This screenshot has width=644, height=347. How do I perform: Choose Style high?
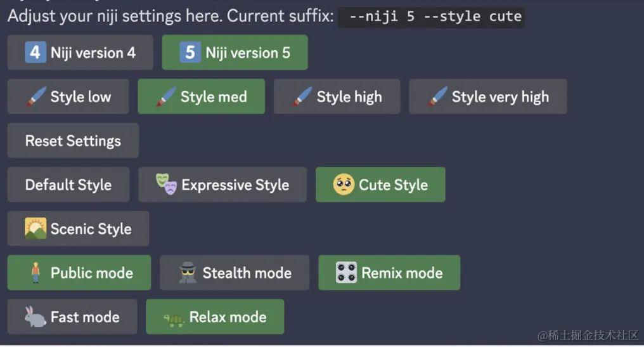[337, 96]
